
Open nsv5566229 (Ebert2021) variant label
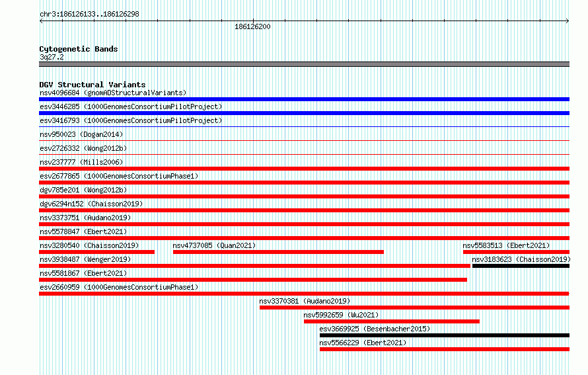(363, 343)
